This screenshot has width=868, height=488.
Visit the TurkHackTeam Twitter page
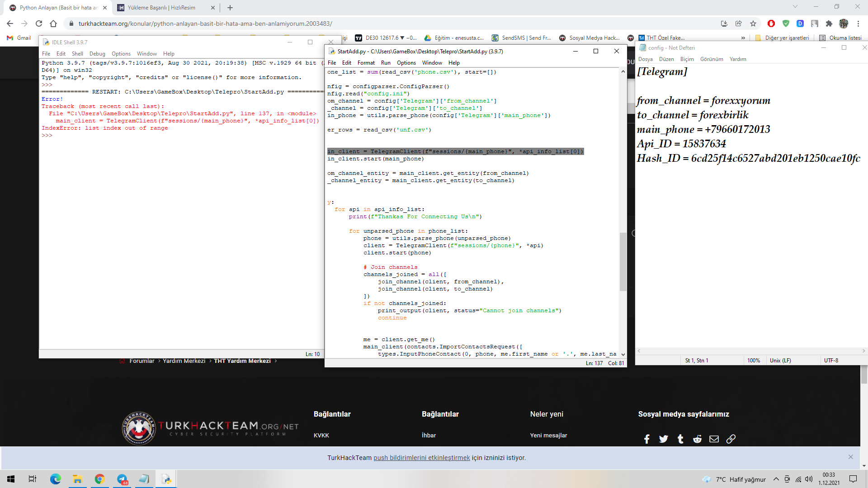tap(664, 439)
